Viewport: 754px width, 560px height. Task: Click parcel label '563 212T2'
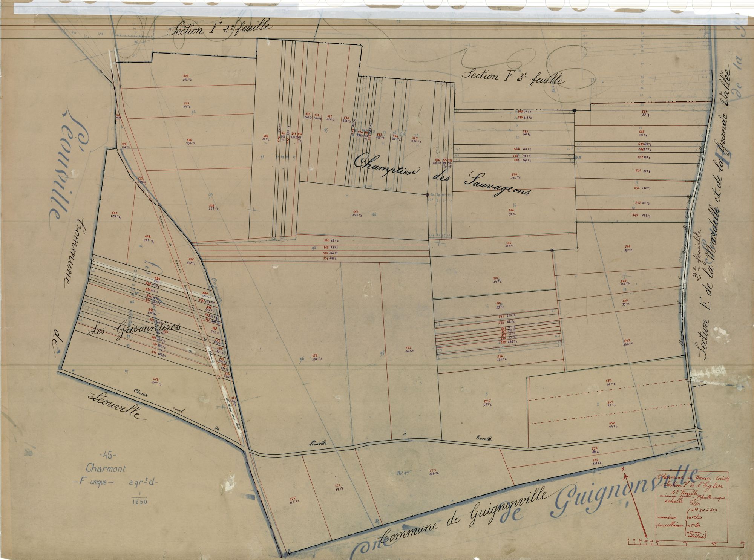507,315
